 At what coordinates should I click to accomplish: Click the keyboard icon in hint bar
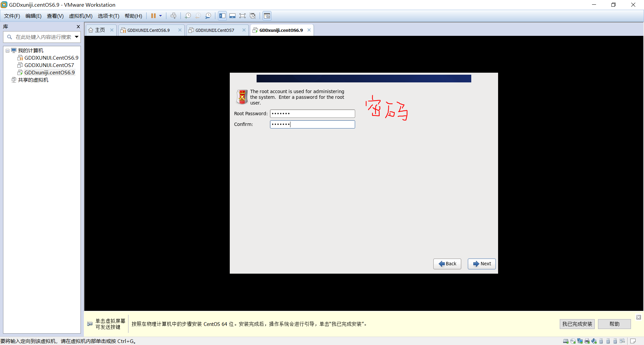click(90, 324)
